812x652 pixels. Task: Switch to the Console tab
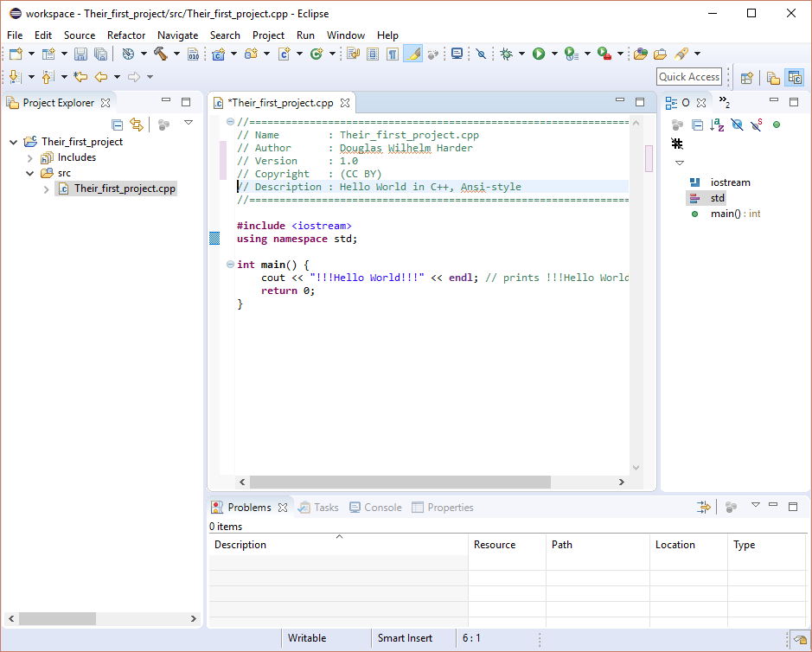pos(376,508)
